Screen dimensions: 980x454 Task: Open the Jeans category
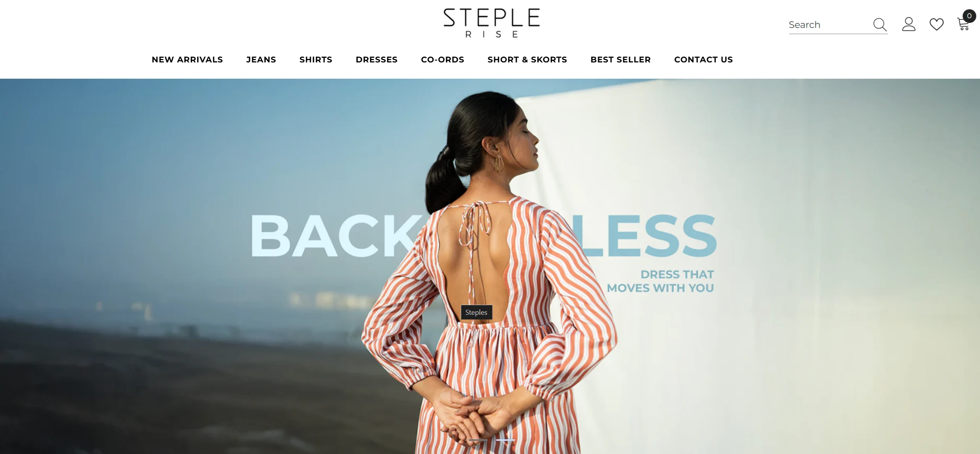point(261,60)
